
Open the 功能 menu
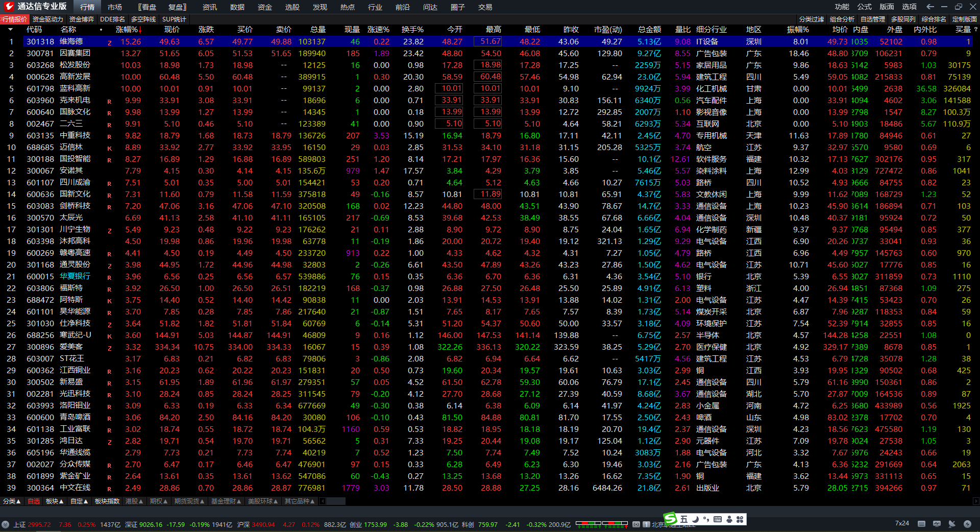842,7
